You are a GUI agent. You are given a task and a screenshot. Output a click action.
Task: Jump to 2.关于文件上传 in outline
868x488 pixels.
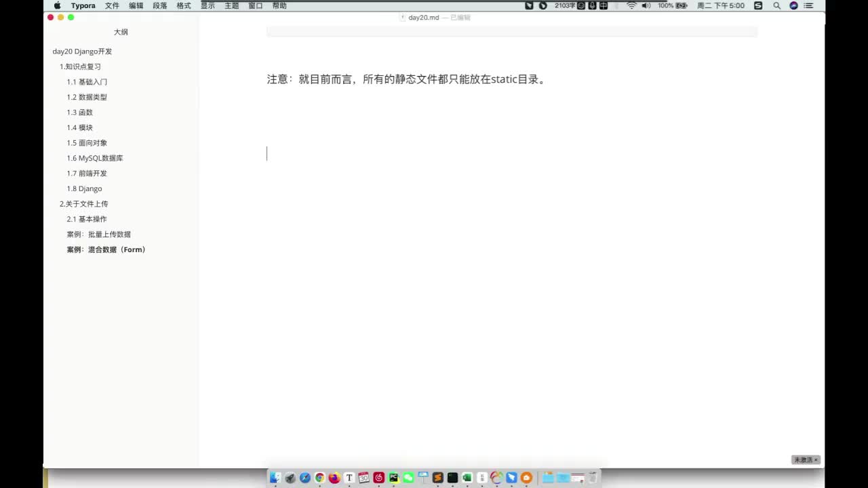[x=84, y=204]
